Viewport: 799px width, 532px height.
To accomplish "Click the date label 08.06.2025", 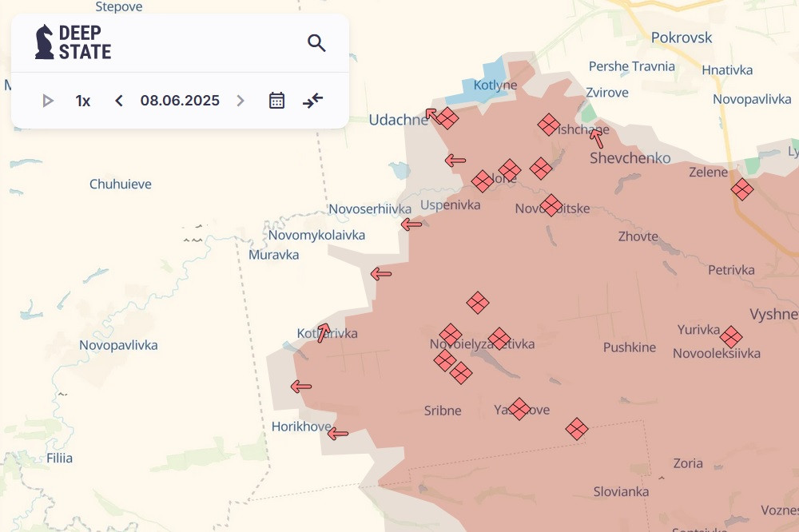I will click(179, 100).
